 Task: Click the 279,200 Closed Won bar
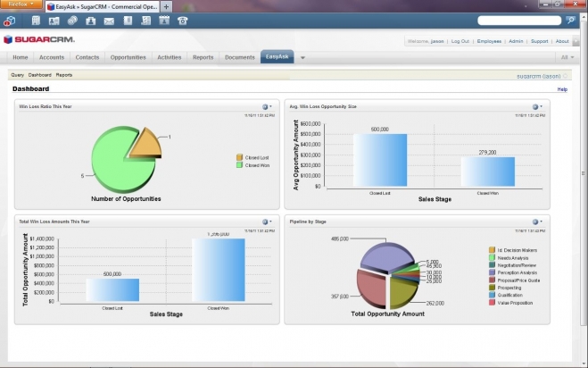click(x=488, y=171)
